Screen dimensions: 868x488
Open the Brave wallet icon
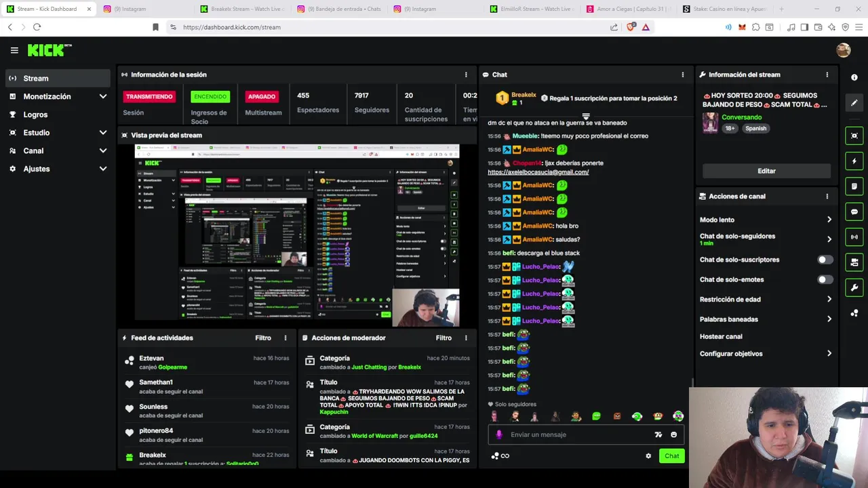818,27
